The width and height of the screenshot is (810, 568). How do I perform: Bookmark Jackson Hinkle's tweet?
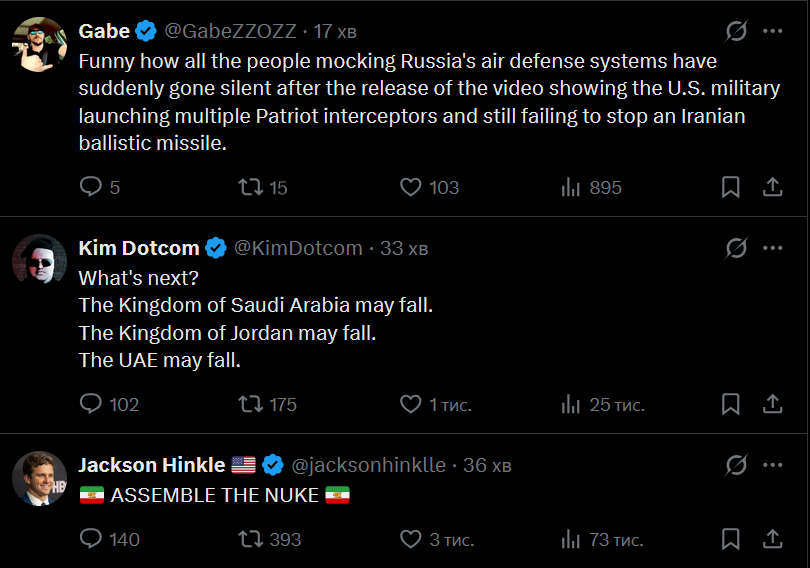pos(731,539)
